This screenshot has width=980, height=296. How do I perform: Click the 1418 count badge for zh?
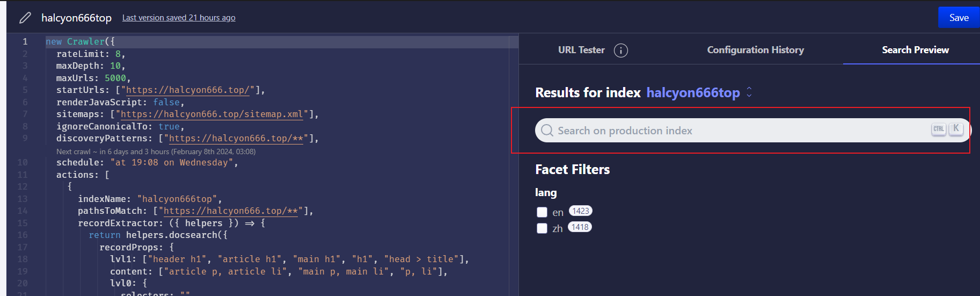click(580, 227)
